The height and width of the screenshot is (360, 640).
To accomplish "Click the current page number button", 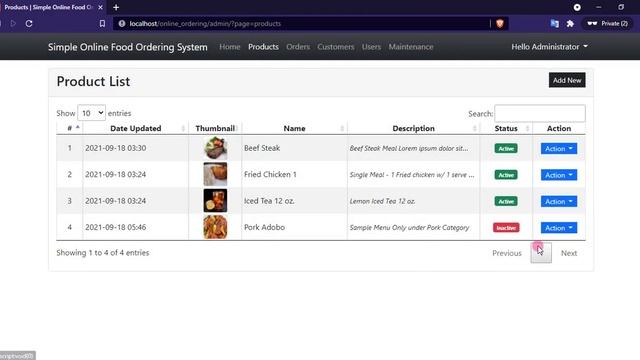I will pos(541,253).
